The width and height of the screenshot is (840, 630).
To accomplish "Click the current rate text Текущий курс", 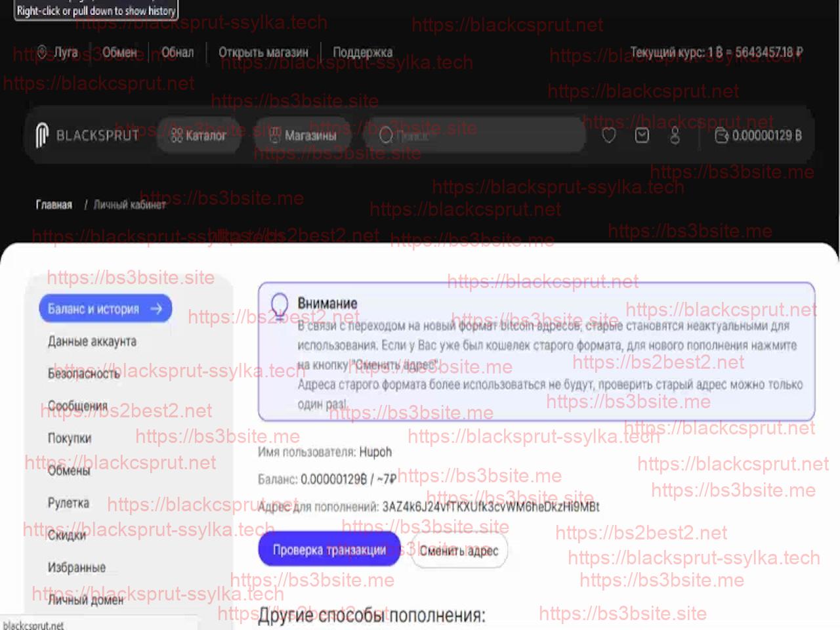I will 717,52.
